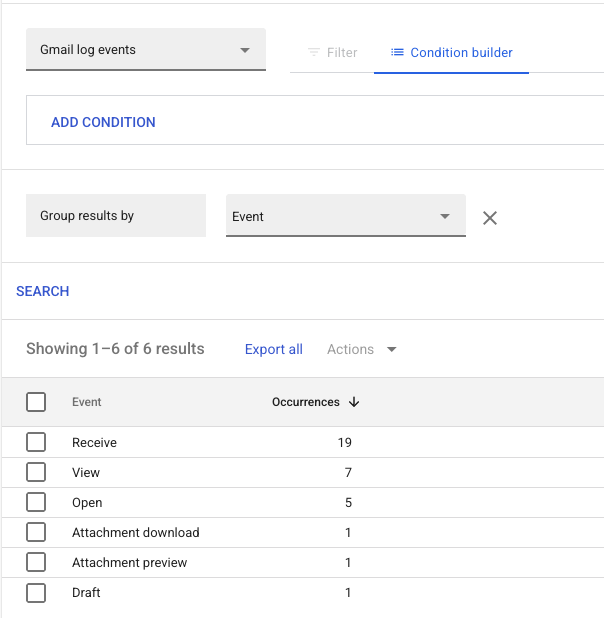Click the SEARCH button
604x618 pixels.
point(43,291)
